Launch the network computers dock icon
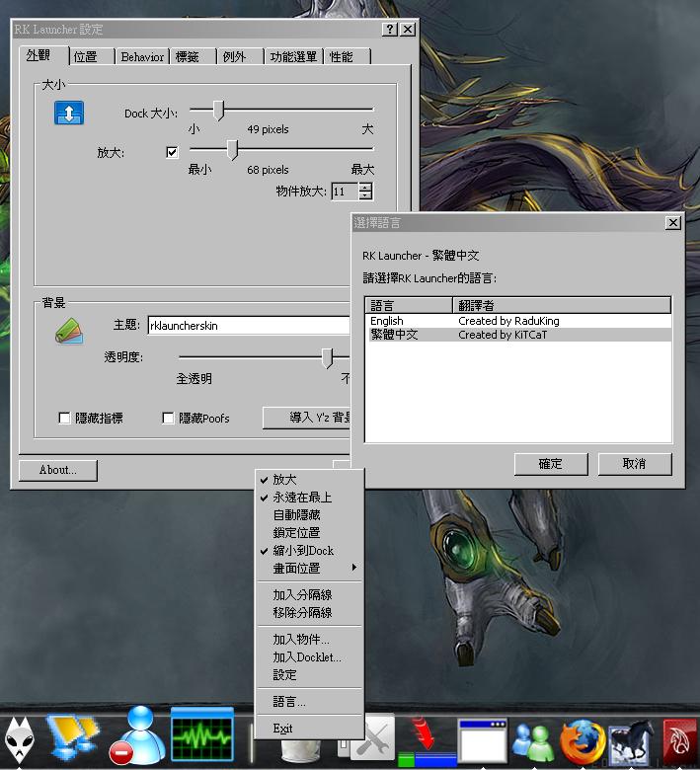Screen dimensions: 700x770 click(x=73, y=739)
